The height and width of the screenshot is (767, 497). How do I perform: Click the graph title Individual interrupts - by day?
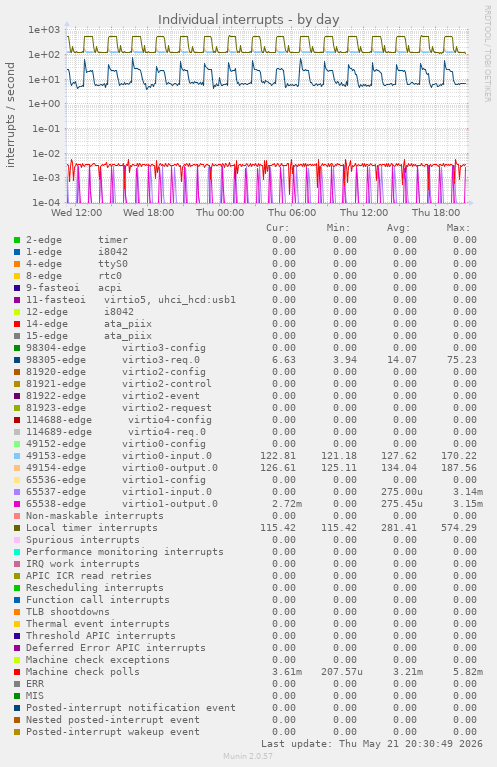248,20
